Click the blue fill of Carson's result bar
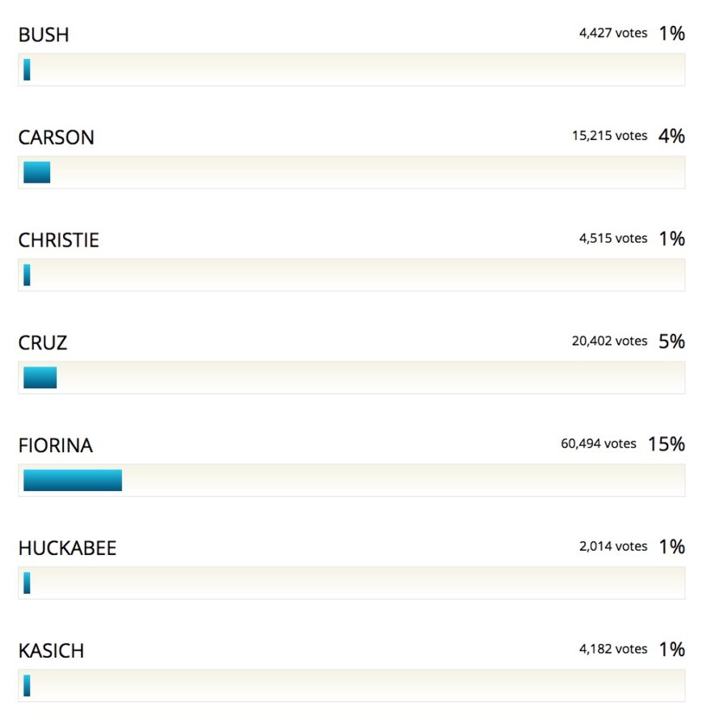The width and height of the screenshot is (707, 728). tap(36, 172)
